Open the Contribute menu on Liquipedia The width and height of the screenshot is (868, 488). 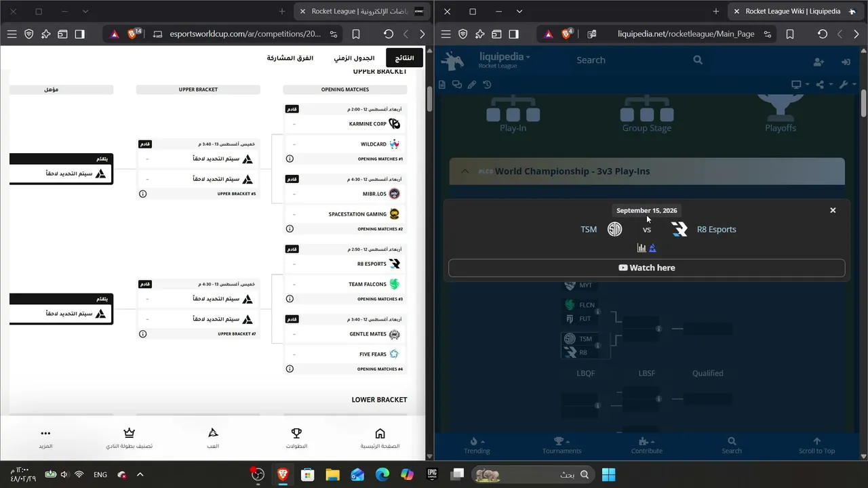(647, 445)
